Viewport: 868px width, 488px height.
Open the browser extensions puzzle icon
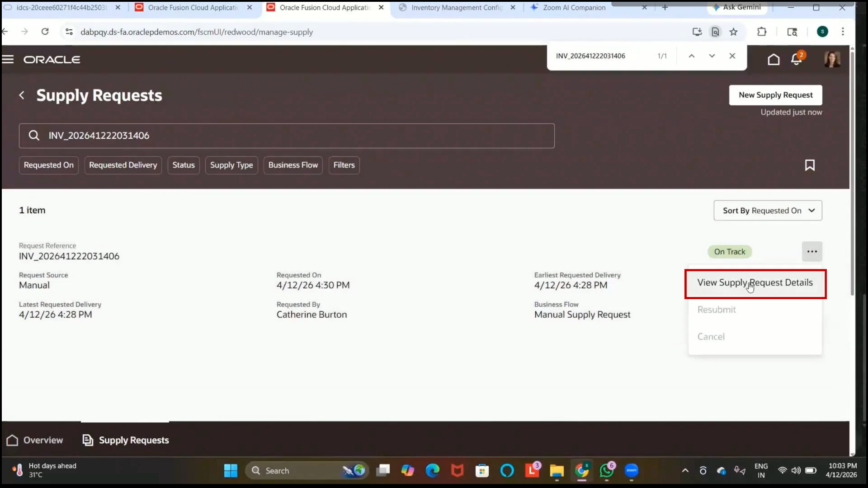[x=762, y=32]
